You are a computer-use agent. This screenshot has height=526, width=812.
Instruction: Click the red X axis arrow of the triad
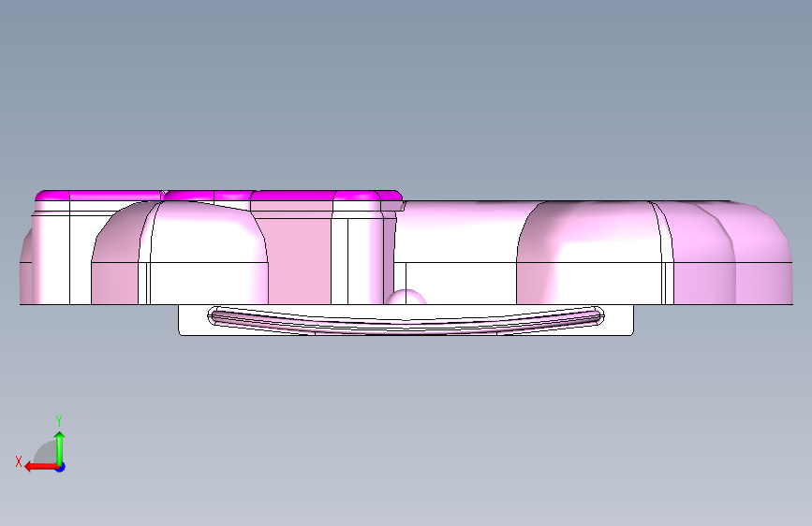[40, 467]
